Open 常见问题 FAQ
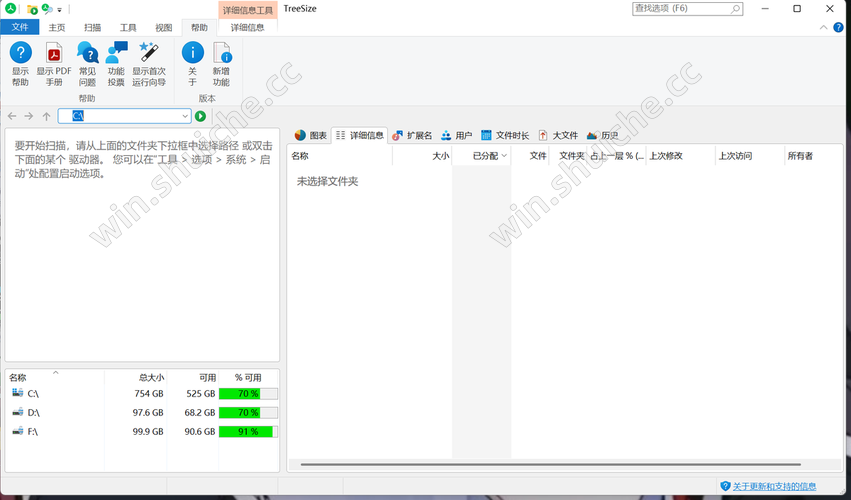The image size is (851, 500). (x=87, y=64)
